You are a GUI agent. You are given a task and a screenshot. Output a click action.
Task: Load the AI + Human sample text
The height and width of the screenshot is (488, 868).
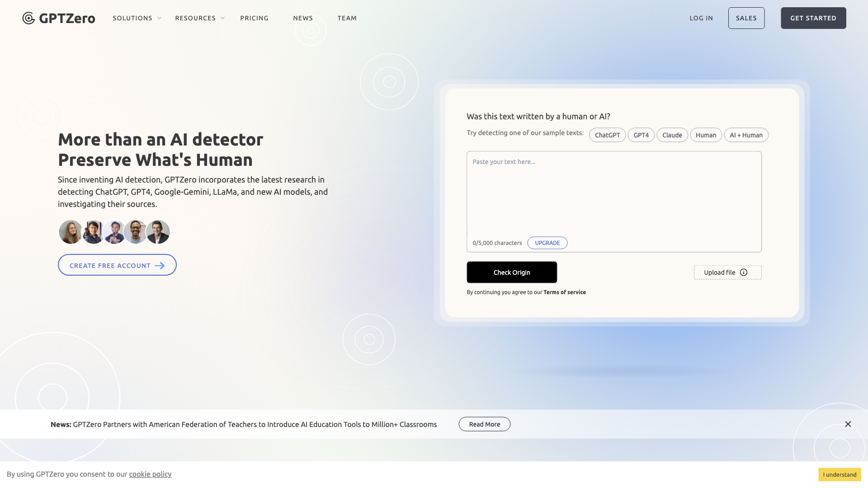pos(746,135)
